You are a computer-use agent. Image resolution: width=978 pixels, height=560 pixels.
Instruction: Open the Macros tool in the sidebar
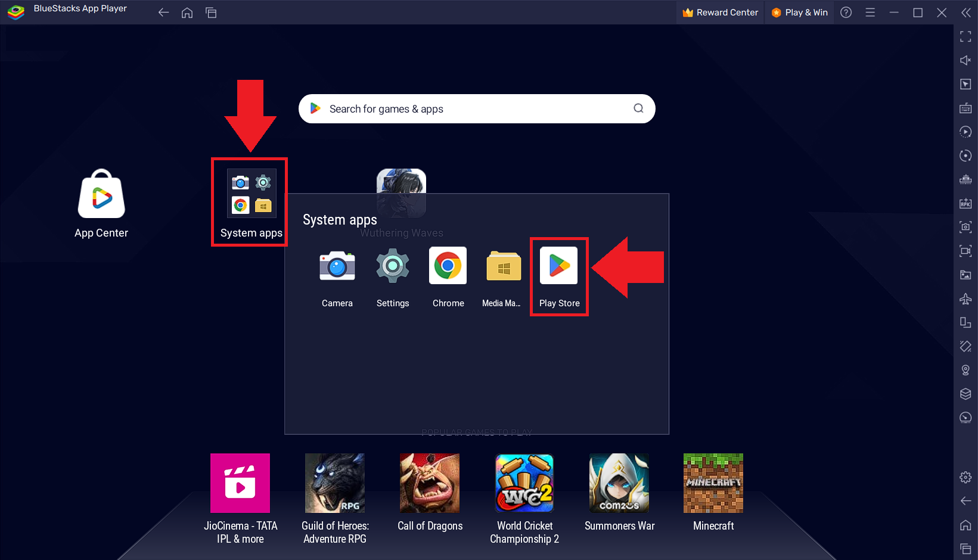[x=965, y=132]
